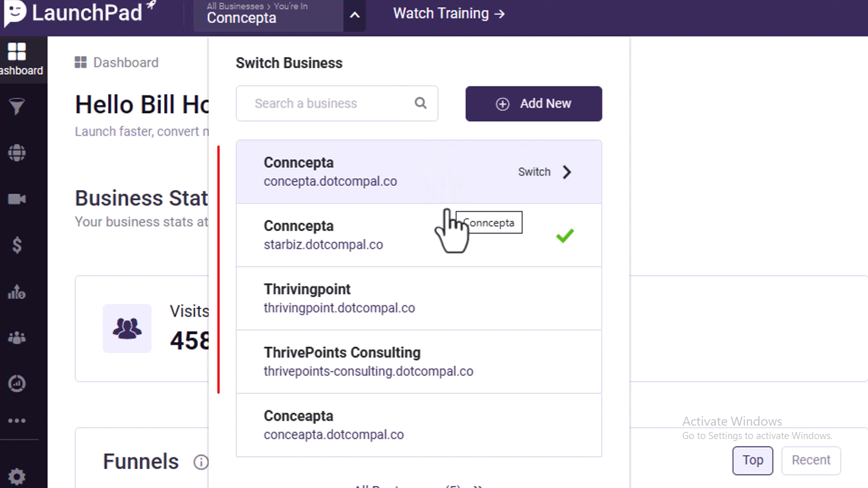Open the Conncepta business selector header
The width and height of the screenshot is (868, 488).
point(269,15)
